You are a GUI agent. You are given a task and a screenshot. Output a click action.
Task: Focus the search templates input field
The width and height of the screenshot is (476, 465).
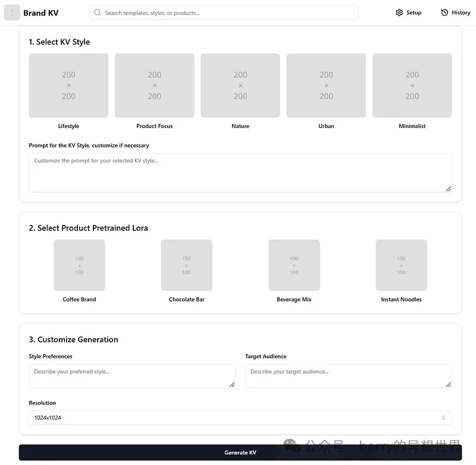coord(224,12)
